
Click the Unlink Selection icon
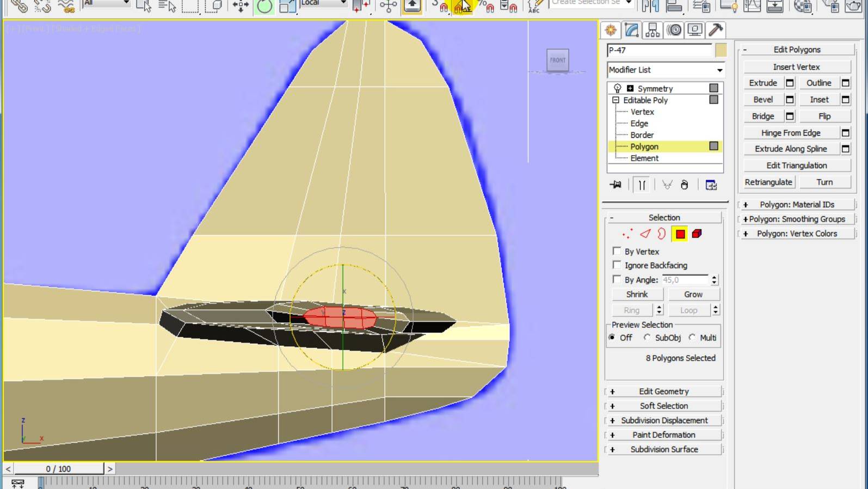tap(42, 6)
